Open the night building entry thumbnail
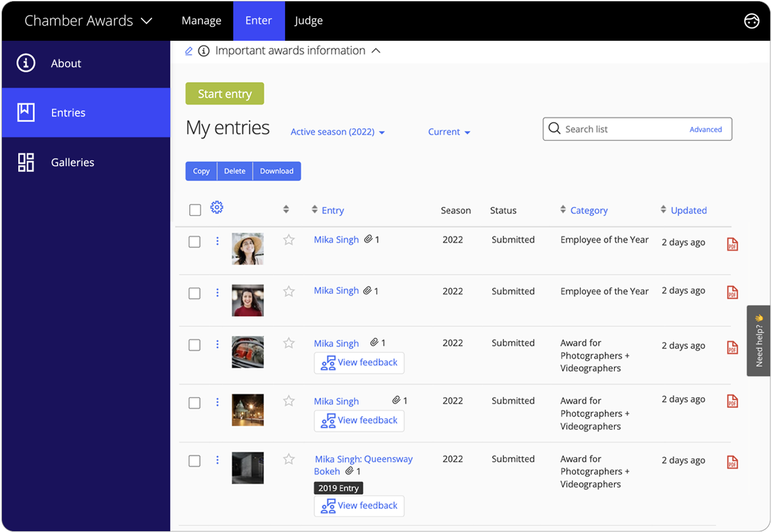Image resolution: width=771 pixels, height=532 pixels. click(248, 410)
